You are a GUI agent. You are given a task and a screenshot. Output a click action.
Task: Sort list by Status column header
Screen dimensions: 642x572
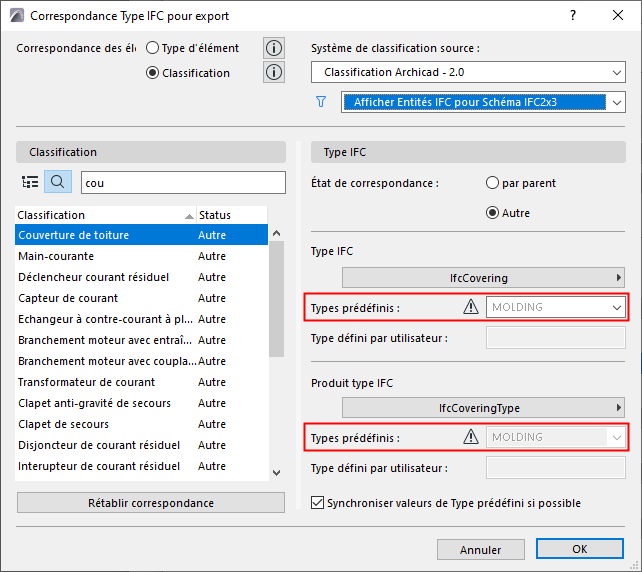[x=230, y=215]
